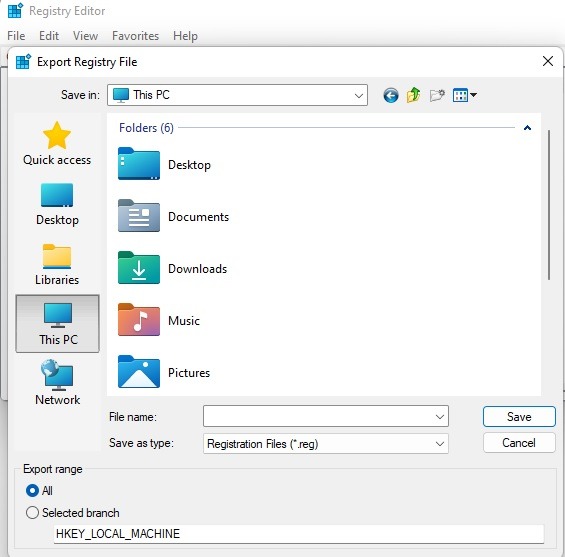Select Desktop in the places bar
The height and width of the screenshot is (557, 565).
[57, 204]
